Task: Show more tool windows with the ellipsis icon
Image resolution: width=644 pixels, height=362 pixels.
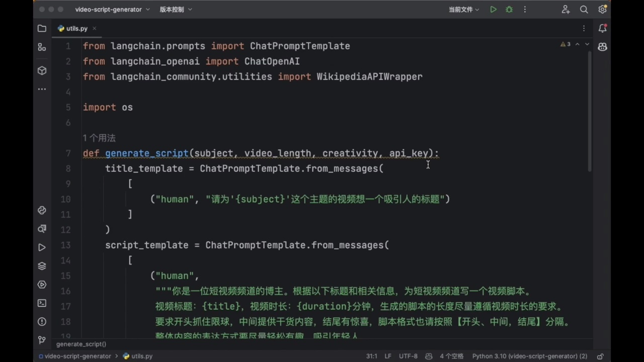Action: 42,89
